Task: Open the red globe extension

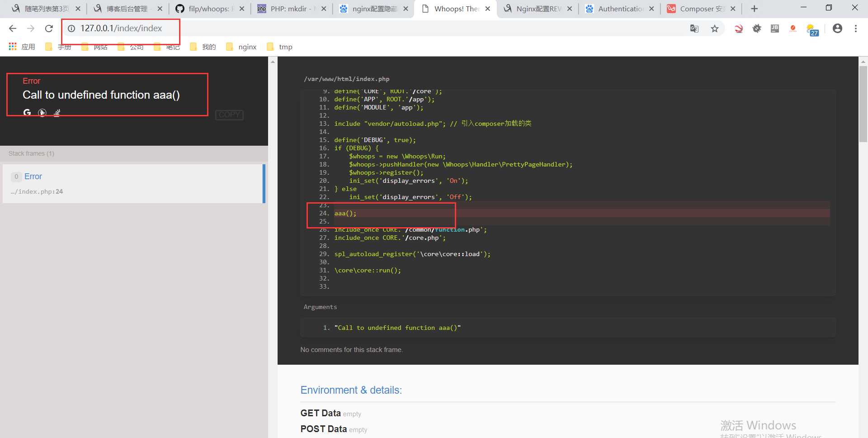Action: click(739, 29)
